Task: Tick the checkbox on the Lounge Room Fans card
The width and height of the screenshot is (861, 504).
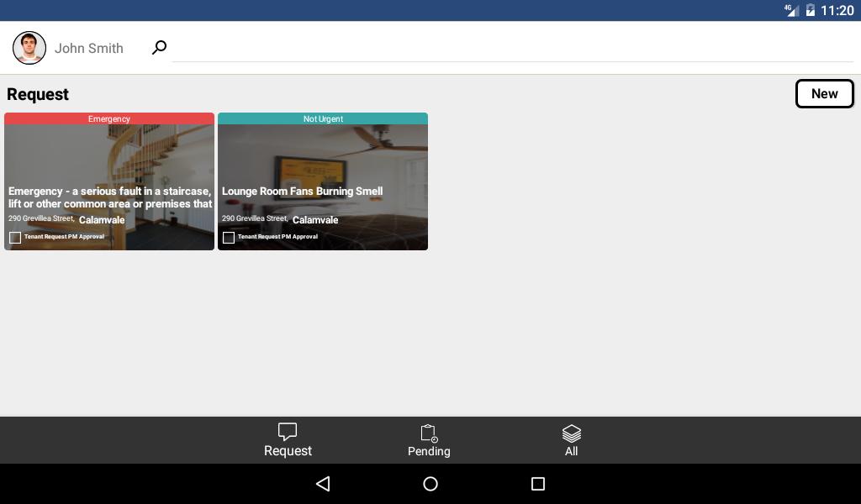Action: [229, 238]
